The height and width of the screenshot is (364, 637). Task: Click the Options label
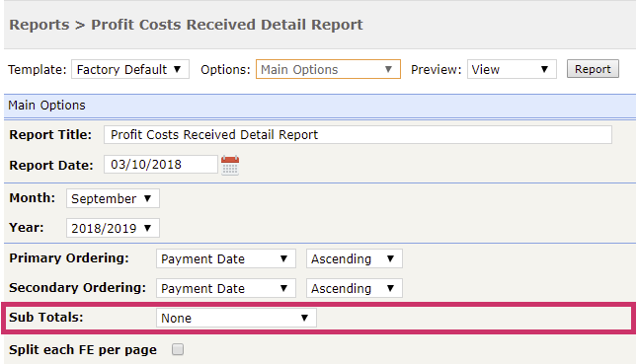(225, 70)
